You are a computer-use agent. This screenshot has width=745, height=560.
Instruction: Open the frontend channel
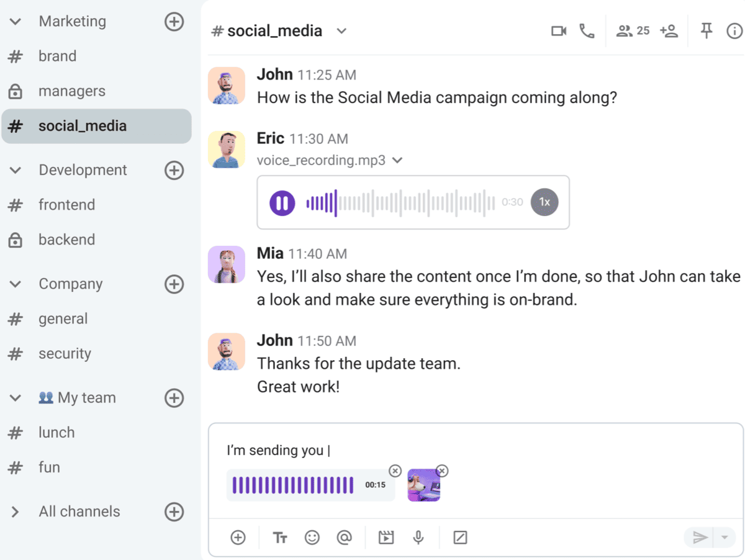(66, 205)
